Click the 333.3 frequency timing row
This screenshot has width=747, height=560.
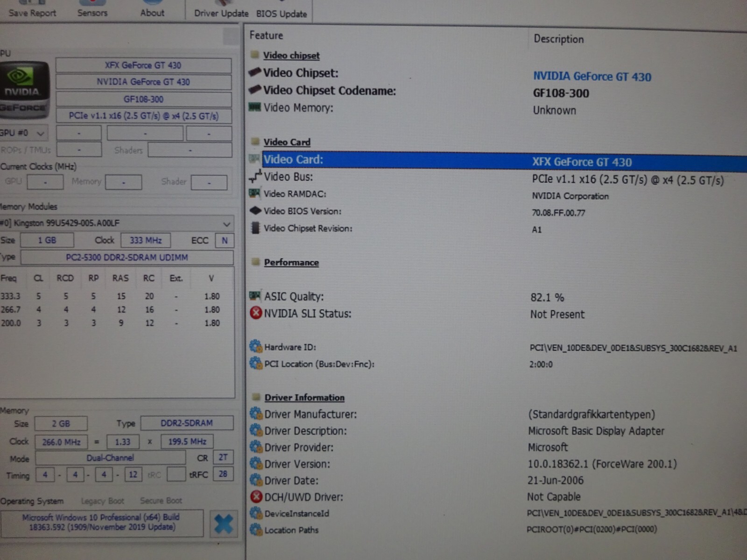111,296
